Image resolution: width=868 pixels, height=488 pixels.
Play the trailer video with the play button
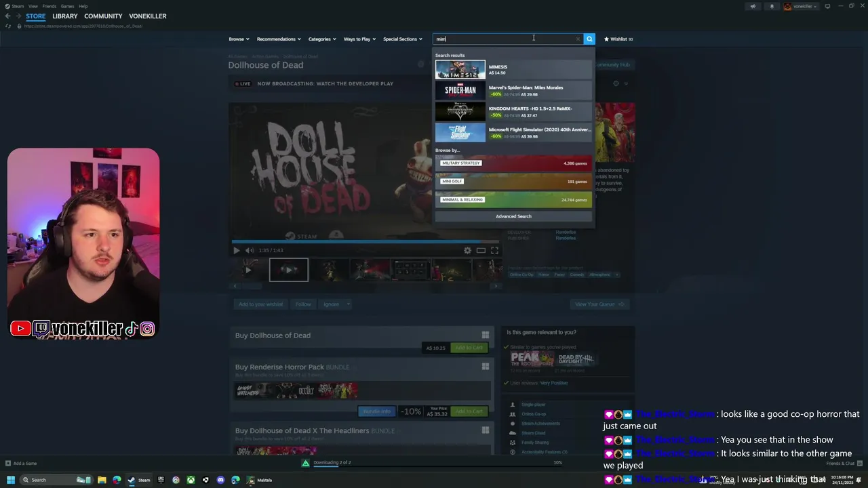point(237,250)
